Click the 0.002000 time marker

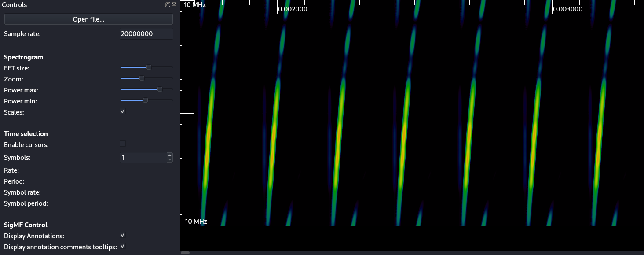click(x=293, y=9)
